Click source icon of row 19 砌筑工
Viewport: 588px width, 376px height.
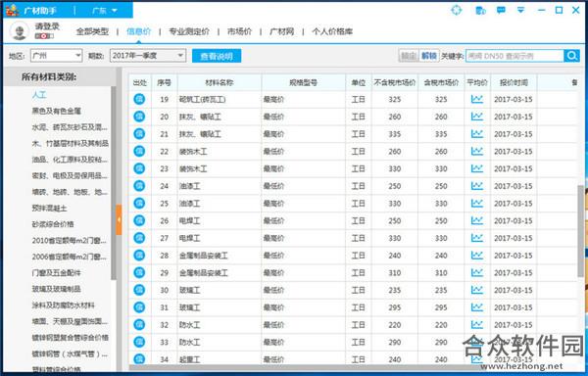coord(139,99)
